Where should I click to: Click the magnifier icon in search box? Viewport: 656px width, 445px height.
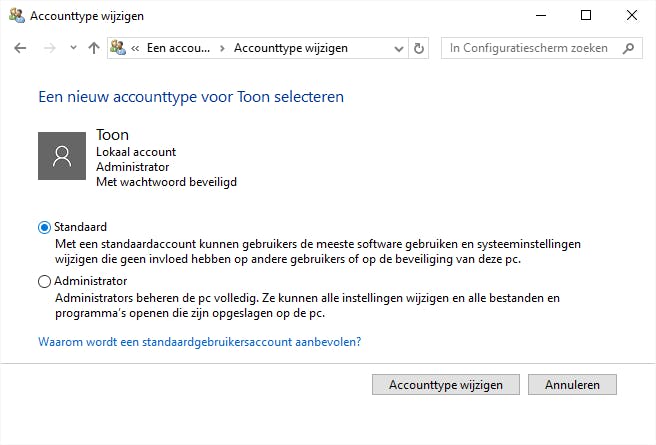point(628,48)
